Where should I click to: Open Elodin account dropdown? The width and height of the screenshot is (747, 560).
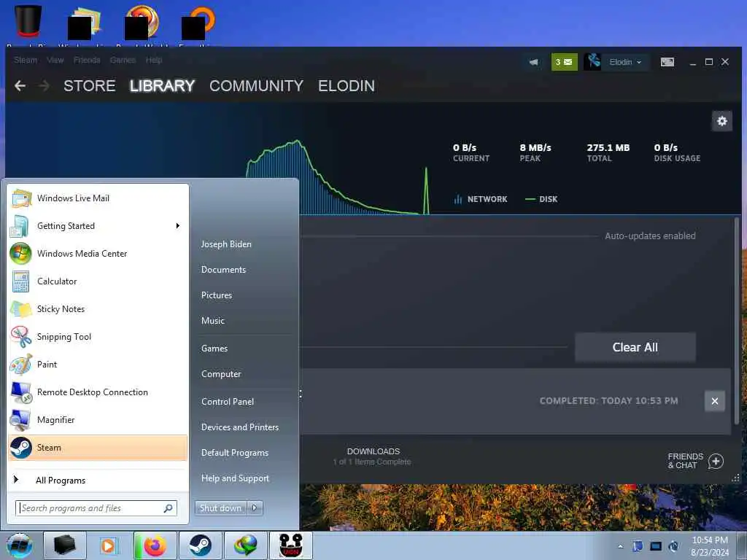click(x=625, y=62)
